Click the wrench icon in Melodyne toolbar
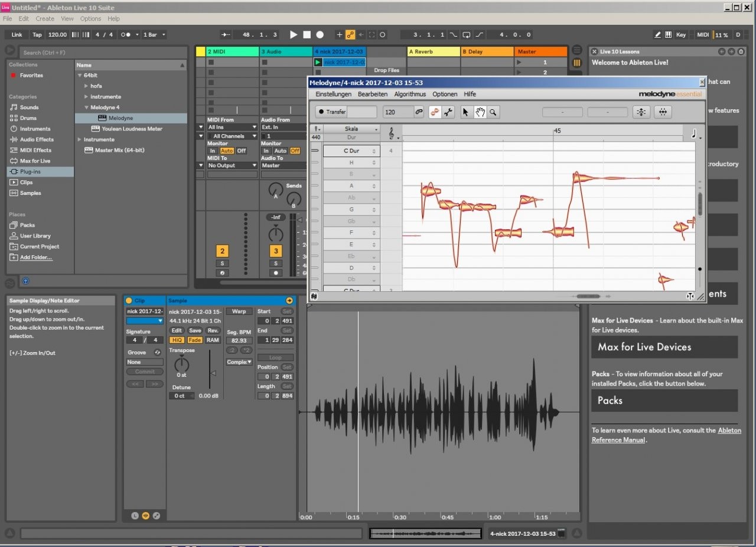The image size is (756, 547). point(448,112)
